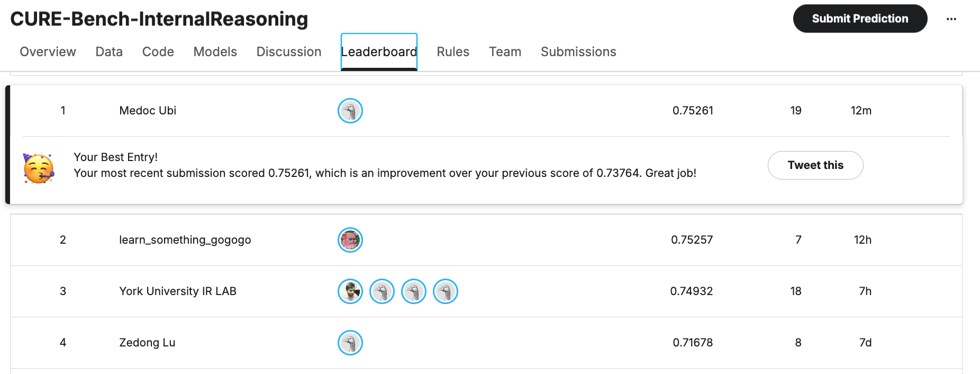Click the Tweet this button
The width and height of the screenshot is (980, 374).
[x=815, y=165]
